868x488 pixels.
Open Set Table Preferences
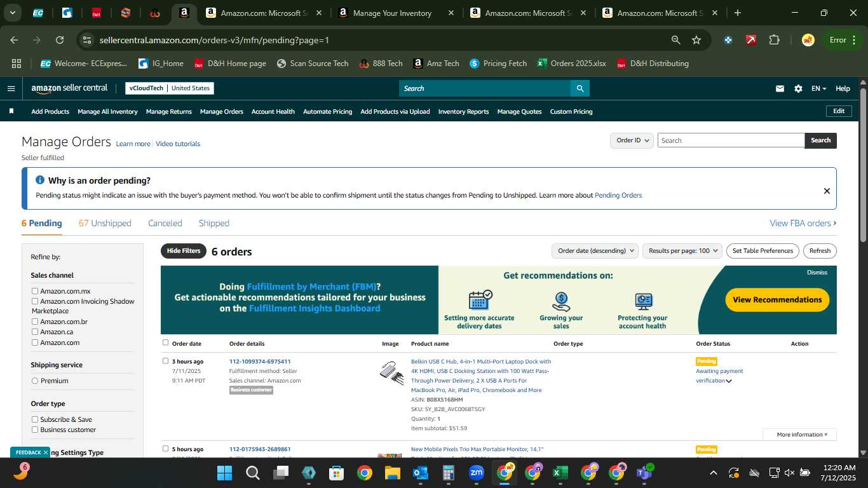pyautogui.click(x=763, y=251)
